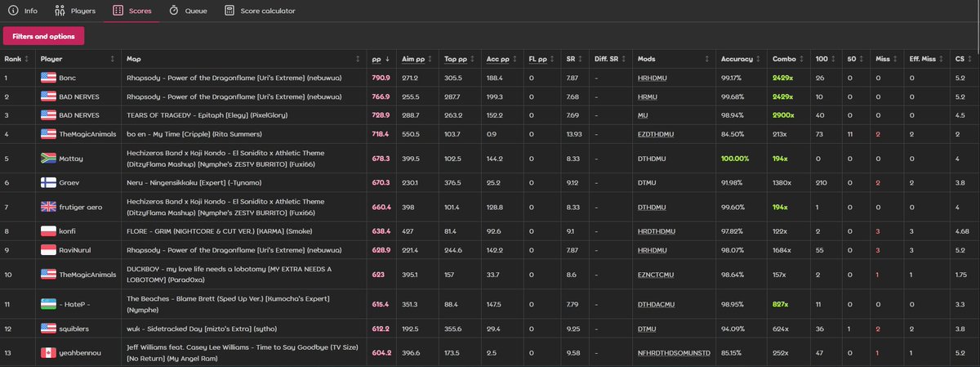
Task: Click the Queue tab stopwatch icon
Action: tap(174, 11)
